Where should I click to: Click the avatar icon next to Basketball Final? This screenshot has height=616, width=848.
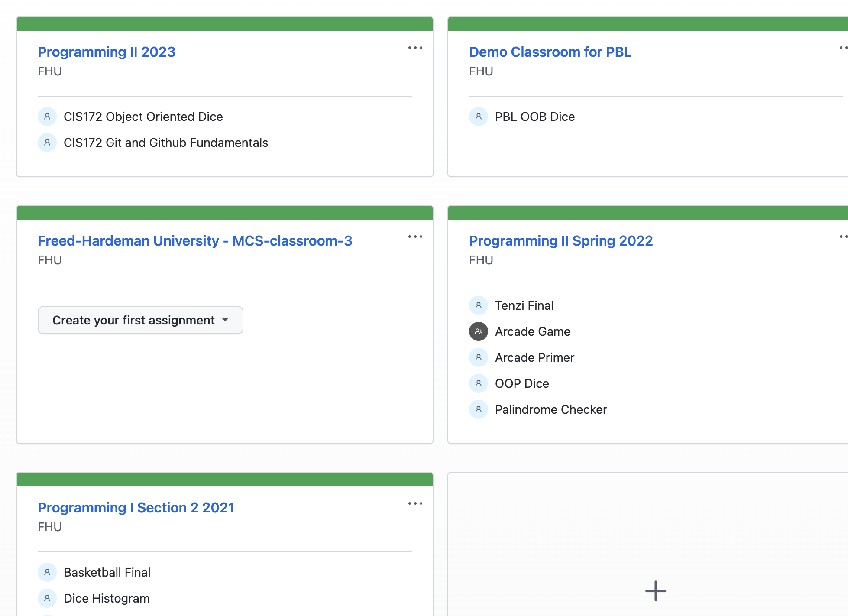click(x=47, y=572)
